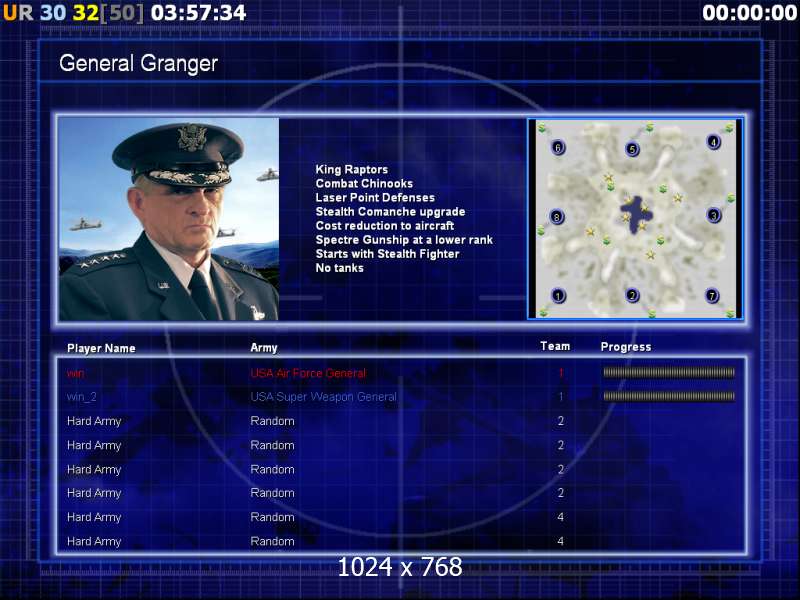This screenshot has width=800, height=600.
Task: Click 'USA Super Weapon General' army entry
Action: tap(323, 396)
